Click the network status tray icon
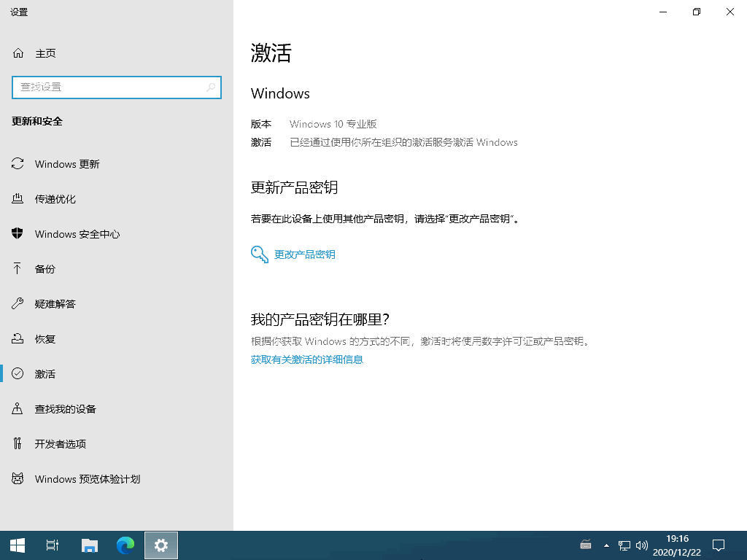This screenshot has width=747, height=560. (624, 545)
